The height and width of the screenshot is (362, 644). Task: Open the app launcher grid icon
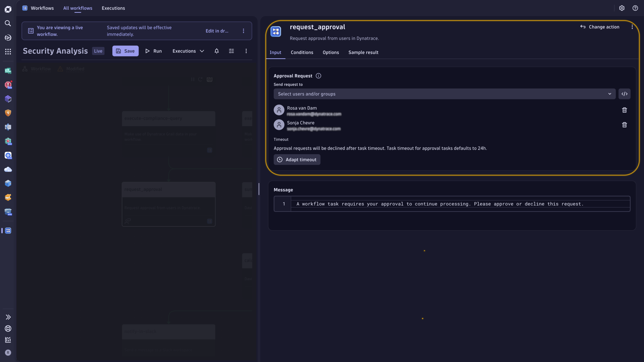tap(8, 52)
